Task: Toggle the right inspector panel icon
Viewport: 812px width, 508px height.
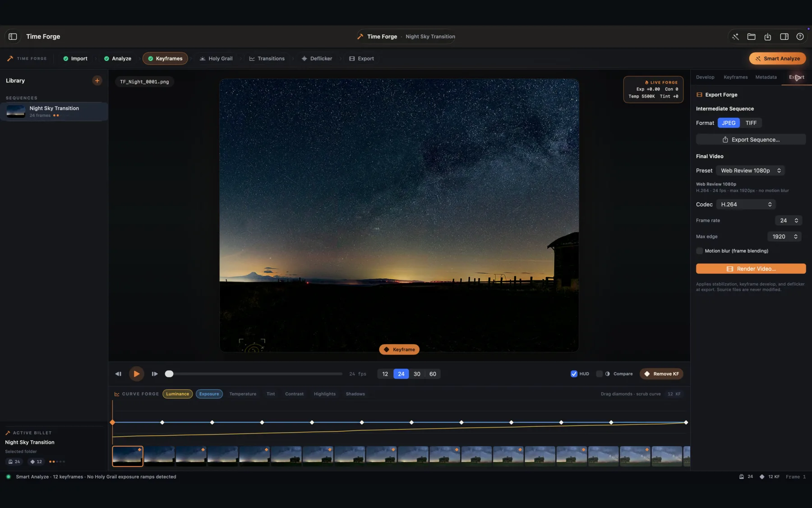Action: point(784,37)
